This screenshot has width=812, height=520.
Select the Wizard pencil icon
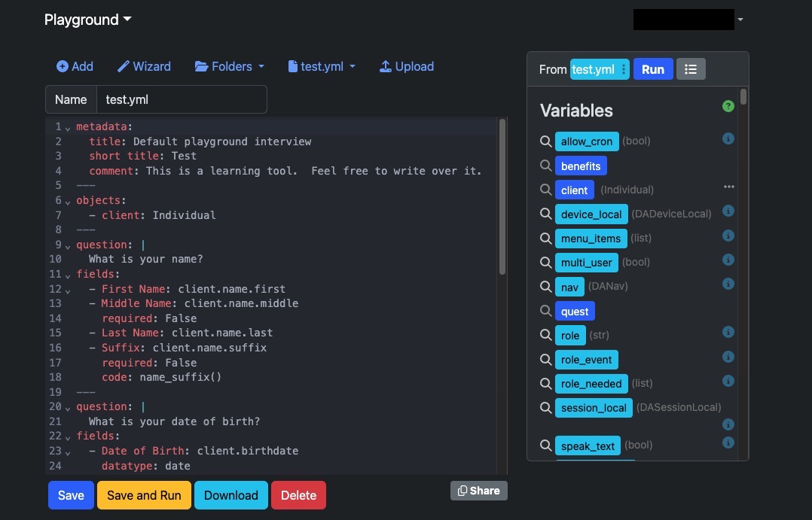pyautogui.click(x=123, y=66)
